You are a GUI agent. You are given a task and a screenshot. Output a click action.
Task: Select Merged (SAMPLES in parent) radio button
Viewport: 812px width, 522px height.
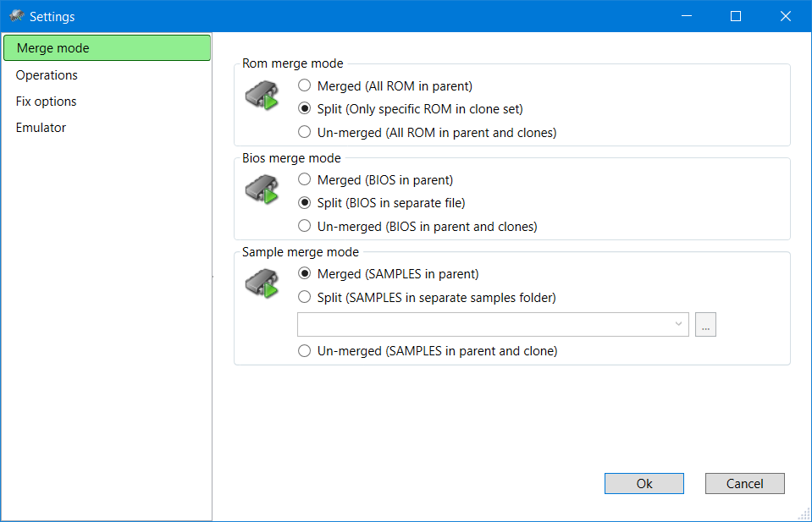coord(305,274)
